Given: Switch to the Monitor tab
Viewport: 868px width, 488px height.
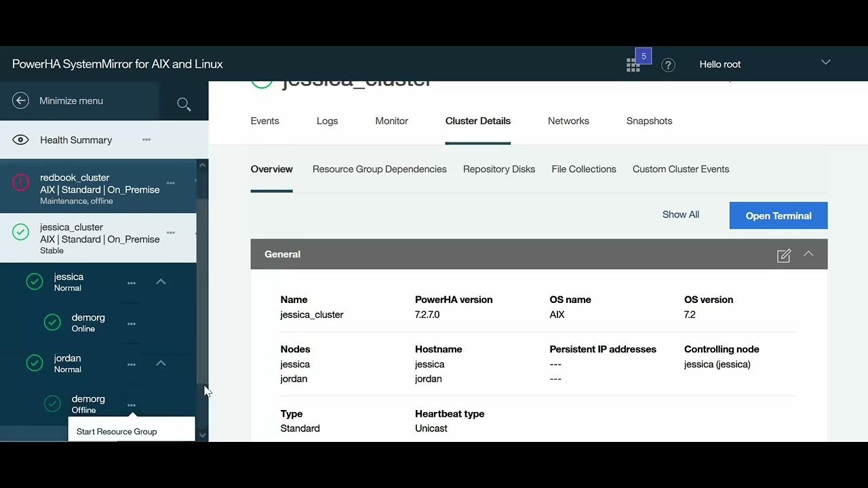Looking at the screenshot, I should pos(391,121).
